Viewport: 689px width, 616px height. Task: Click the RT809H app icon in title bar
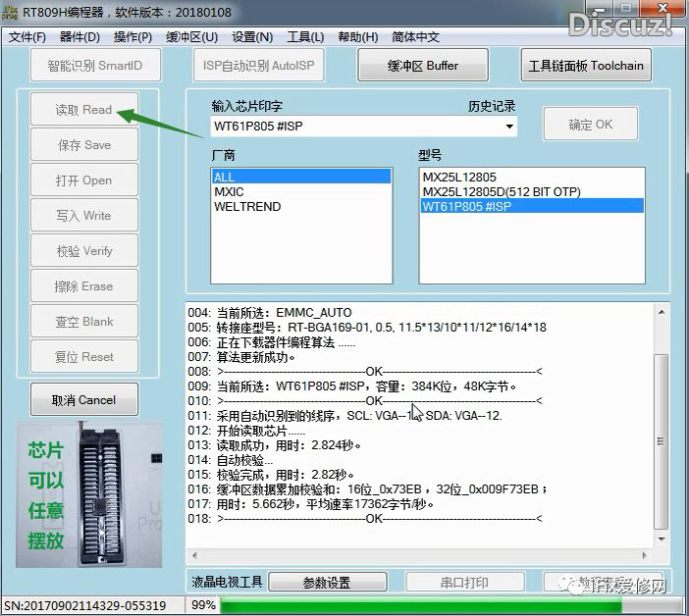coord(10,13)
